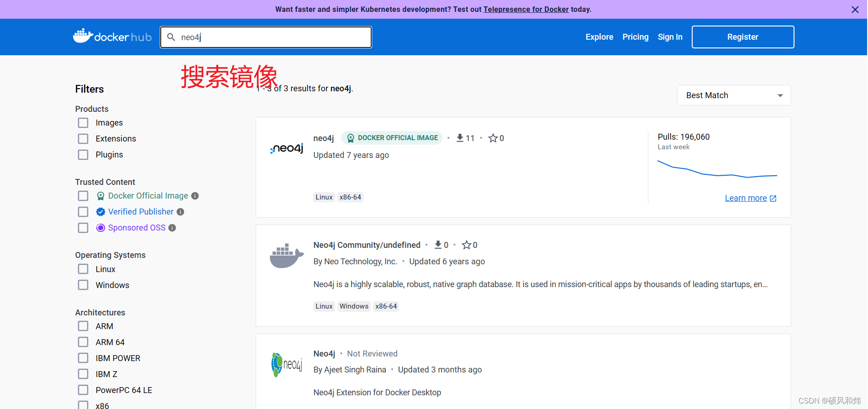Click the Neo4j extension logo by Ajeet
The width and height of the screenshot is (868, 409).
click(287, 364)
